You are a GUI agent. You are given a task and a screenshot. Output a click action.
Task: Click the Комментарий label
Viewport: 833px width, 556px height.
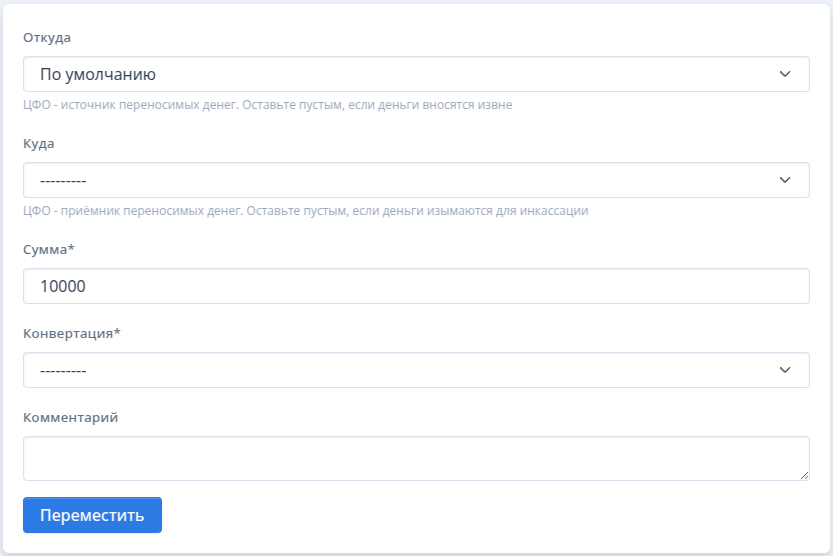click(71, 417)
